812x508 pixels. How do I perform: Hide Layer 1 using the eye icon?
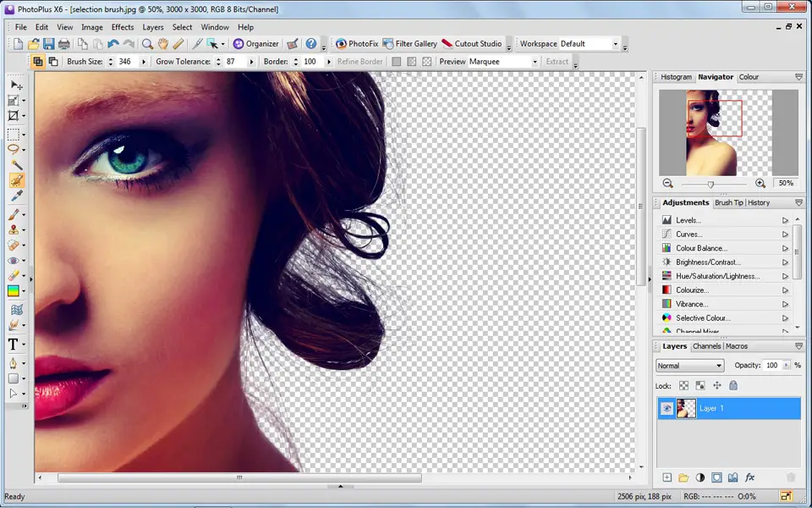(667, 408)
